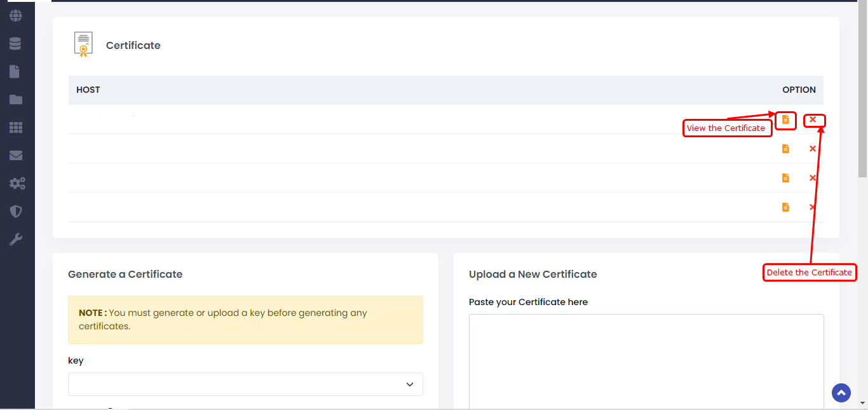Expand the key dropdown
Image resolution: width=868 pixels, height=410 pixels.
[245, 385]
